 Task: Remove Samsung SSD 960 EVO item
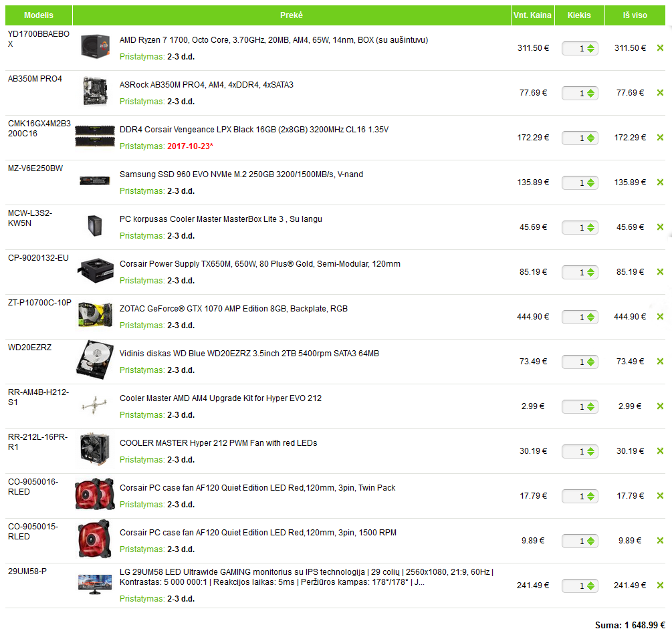[x=660, y=182]
